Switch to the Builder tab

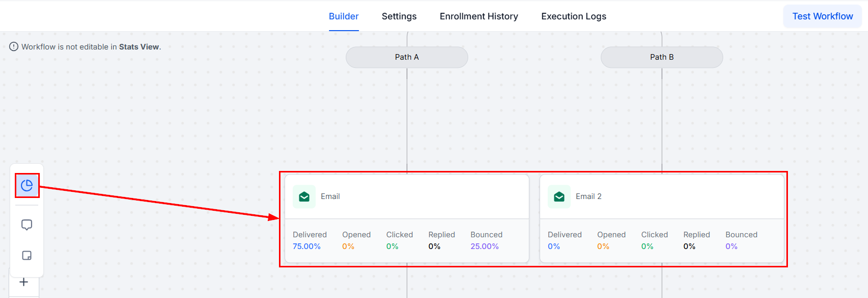click(344, 16)
